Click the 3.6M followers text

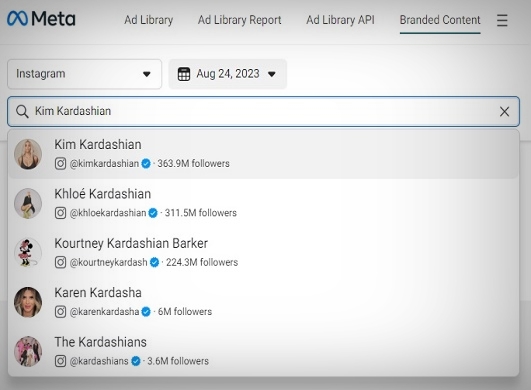[x=178, y=361]
